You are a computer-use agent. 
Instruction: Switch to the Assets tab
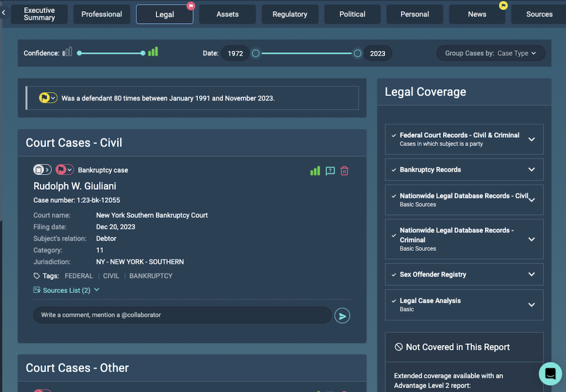[227, 14]
